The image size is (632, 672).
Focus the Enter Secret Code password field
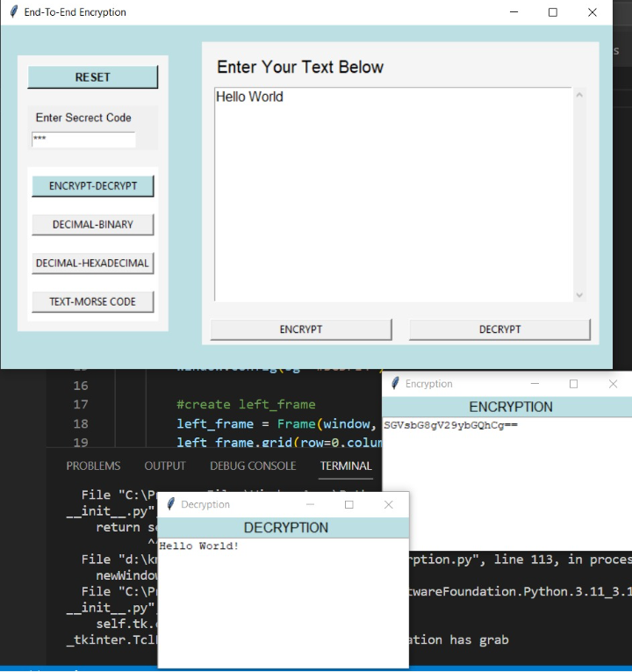(83, 140)
